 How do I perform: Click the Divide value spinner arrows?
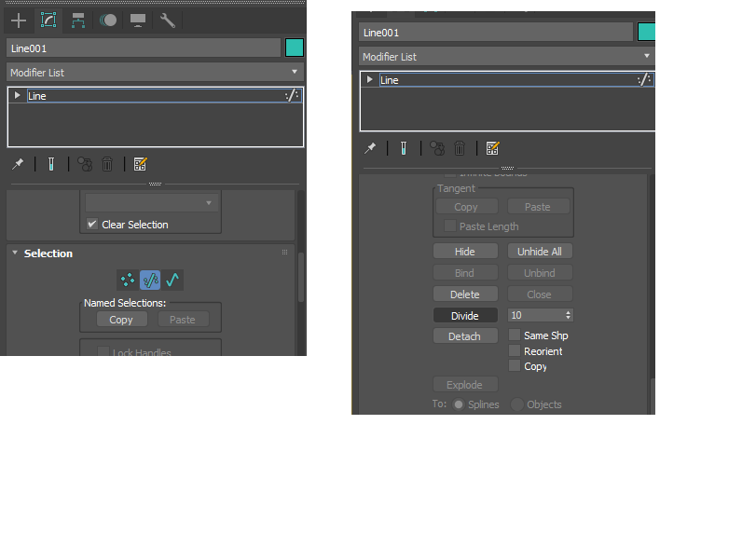point(569,315)
